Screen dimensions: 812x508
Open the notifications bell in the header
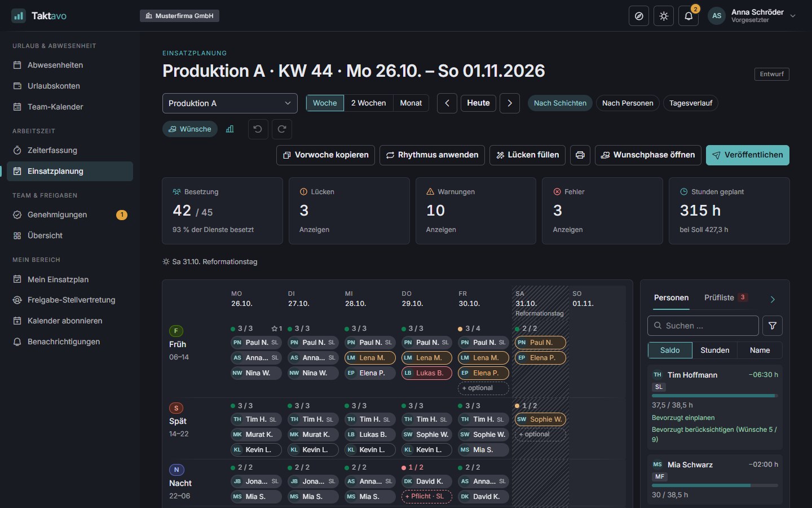[x=689, y=16]
